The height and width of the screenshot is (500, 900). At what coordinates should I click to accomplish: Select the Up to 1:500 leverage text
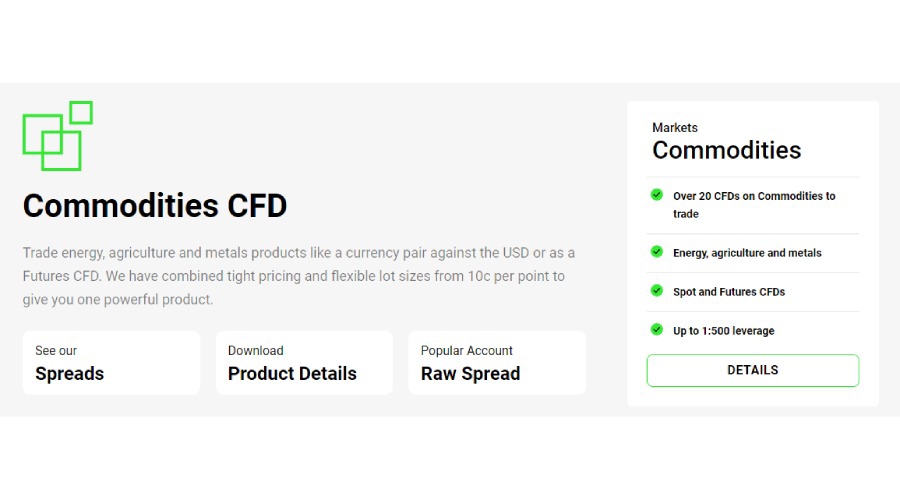click(x=724, y=331)
